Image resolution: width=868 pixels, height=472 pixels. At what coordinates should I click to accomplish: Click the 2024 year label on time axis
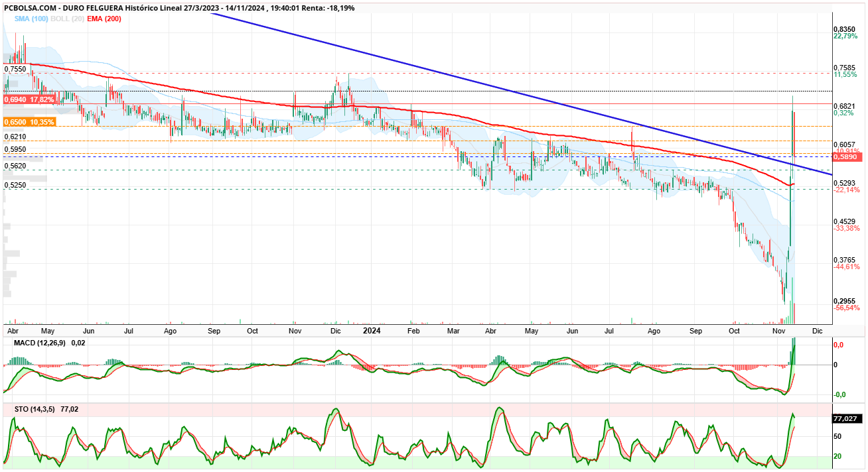372,330
